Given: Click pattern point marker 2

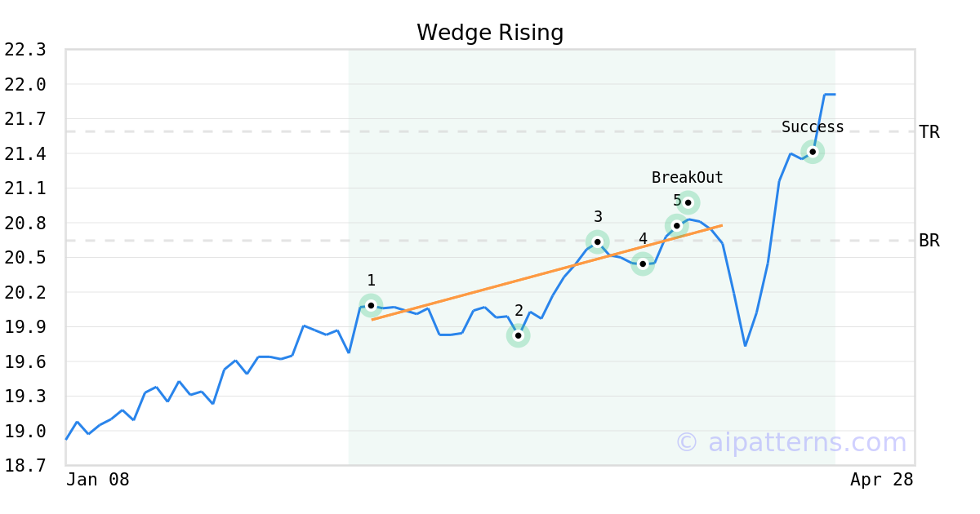Looking at the screenshot, I should coord(518,335).
